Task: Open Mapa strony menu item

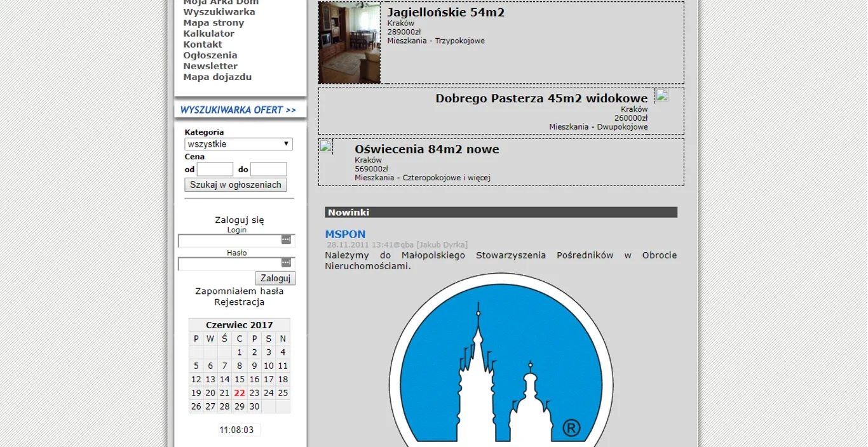Action: pyautogui.click(x=214, y=23)
